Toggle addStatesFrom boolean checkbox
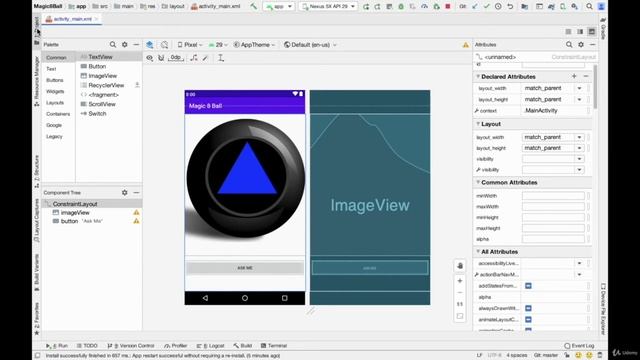640x360 pixels. pyautogui.click(x=528, y=286)
